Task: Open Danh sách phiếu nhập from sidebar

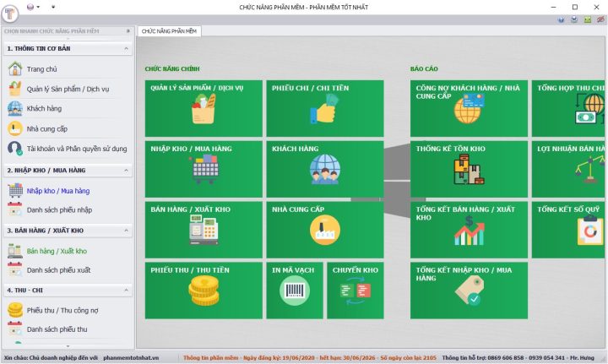Action: pos(59,209)
